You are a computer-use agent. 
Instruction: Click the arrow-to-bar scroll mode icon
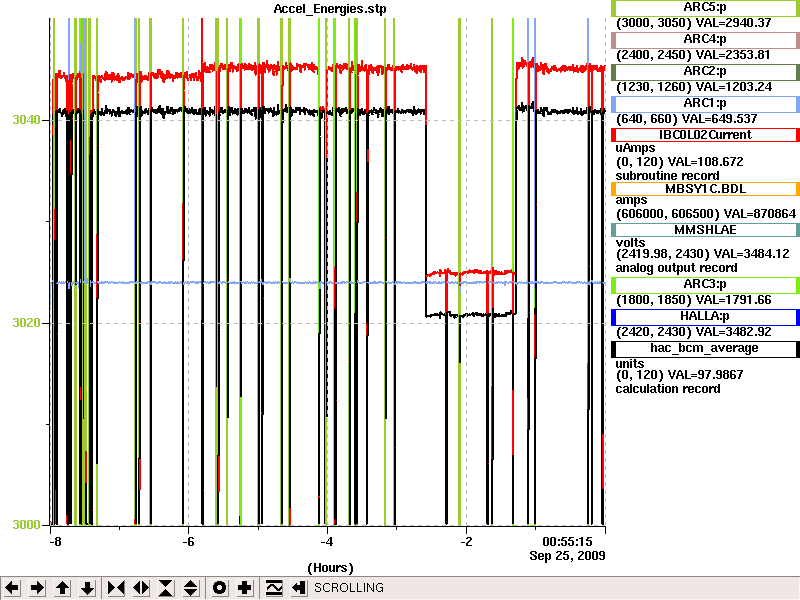299,588
